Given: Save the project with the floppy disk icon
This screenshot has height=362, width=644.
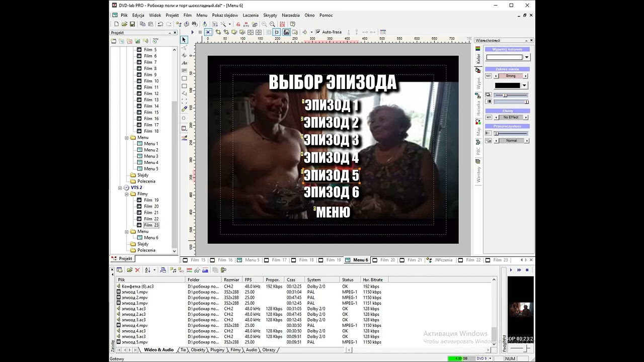Looking at the screenshot, I should [x=132, y=24].
